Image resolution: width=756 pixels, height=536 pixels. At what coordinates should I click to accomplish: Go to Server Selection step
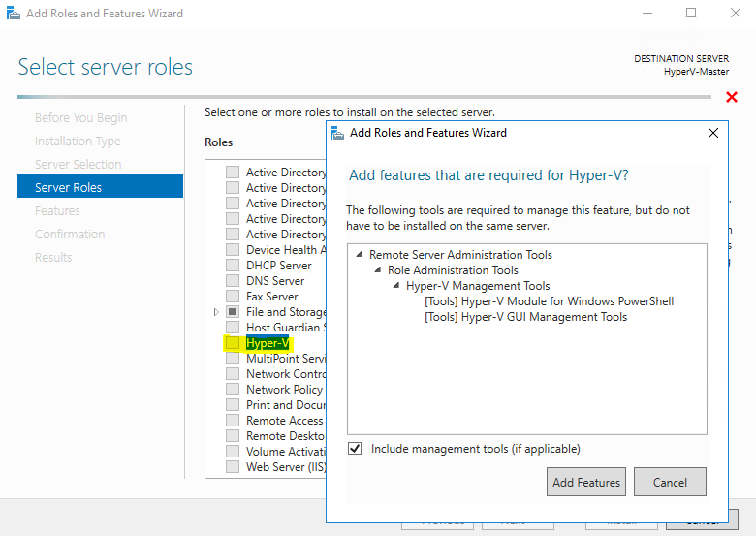(x=79, y=164)
